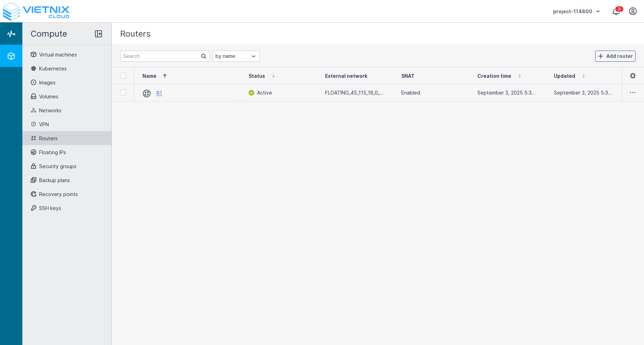Click the search magnifier icon
The width and height of the screenshot is (644, 345).
(x=204, y=56)
